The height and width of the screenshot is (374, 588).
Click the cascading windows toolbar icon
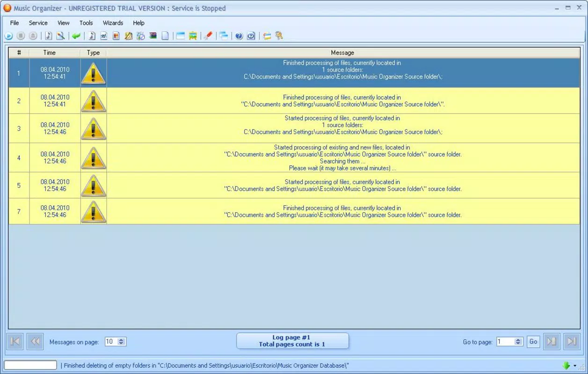[224, 36]
